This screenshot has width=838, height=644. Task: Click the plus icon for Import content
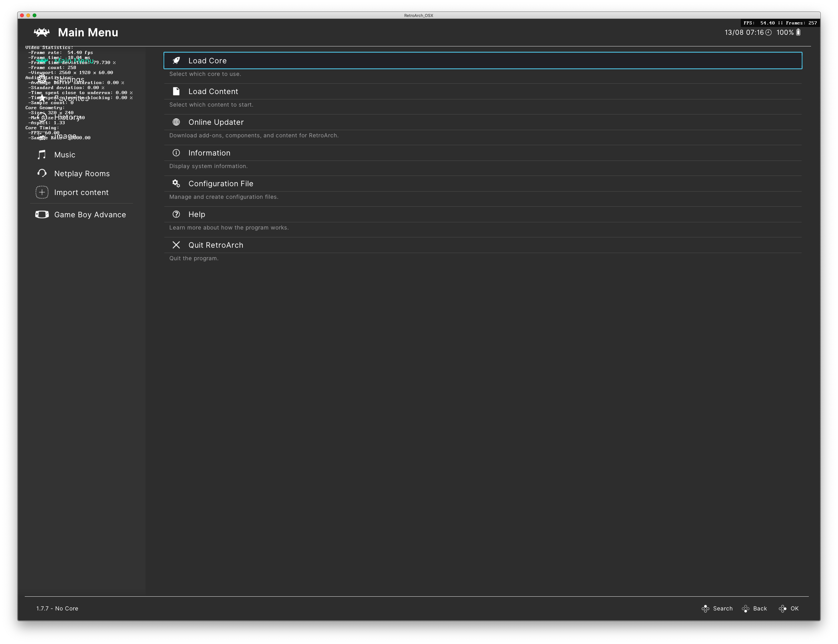pyautogui.click(x=42, y=192)
